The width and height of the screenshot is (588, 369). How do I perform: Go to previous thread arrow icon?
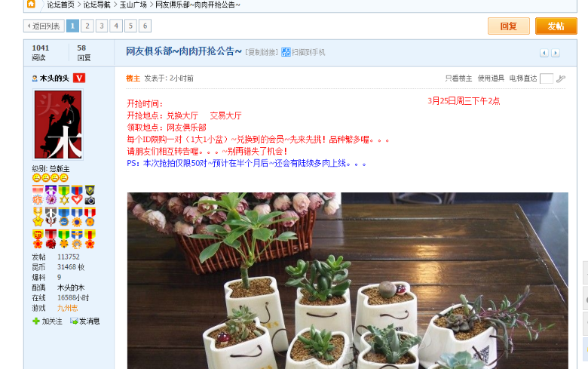pyautogui.click(x=544, y=53)
